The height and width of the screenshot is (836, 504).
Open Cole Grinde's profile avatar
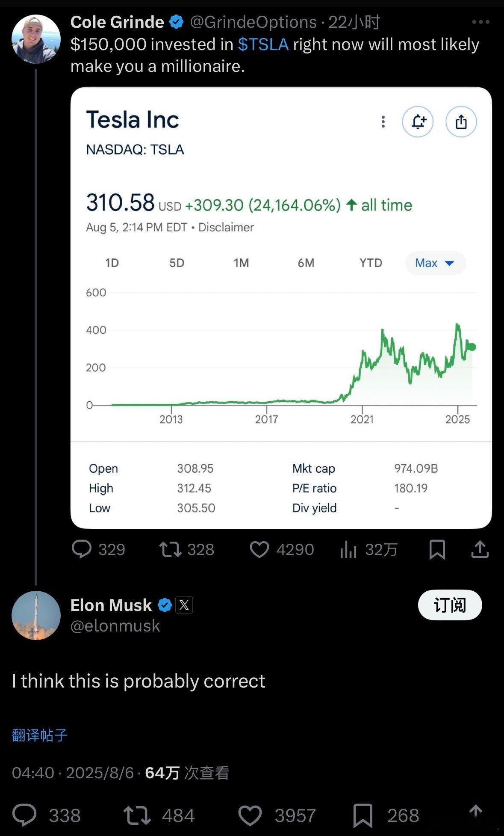pyautogui.click(x=36, y=39)
